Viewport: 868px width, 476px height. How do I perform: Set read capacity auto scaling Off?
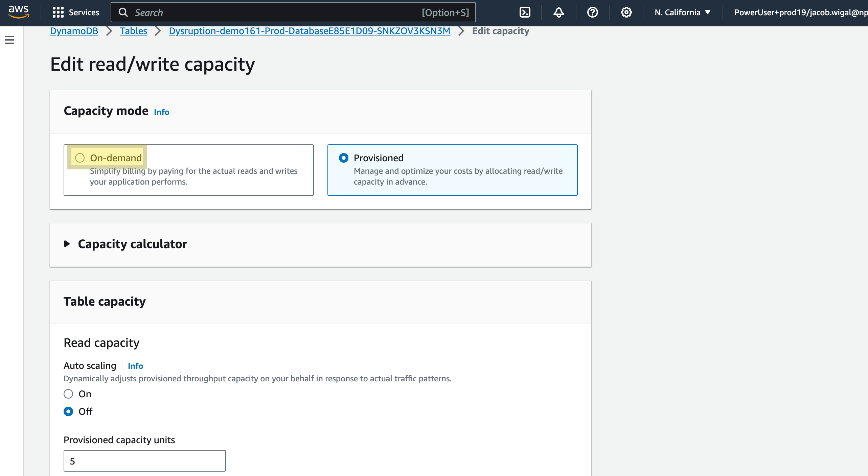click(x=68, y=411)
